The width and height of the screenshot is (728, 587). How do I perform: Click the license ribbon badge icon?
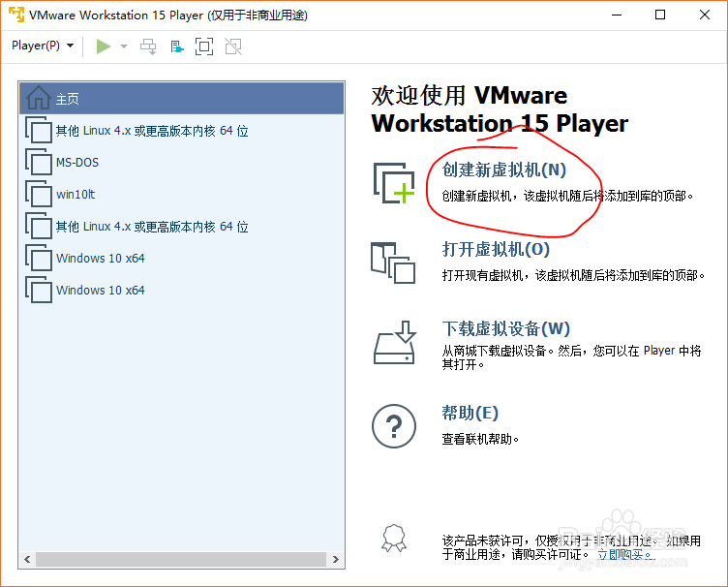tap(394, 539)
